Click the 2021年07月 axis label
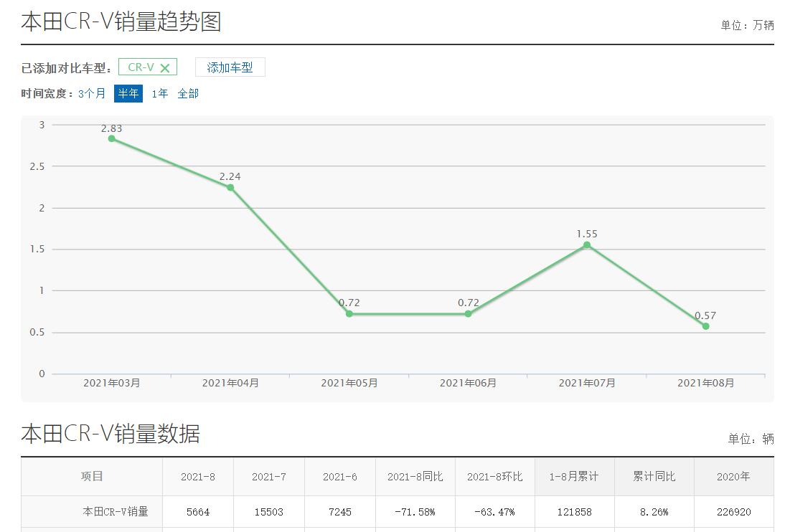 (587, 383)
